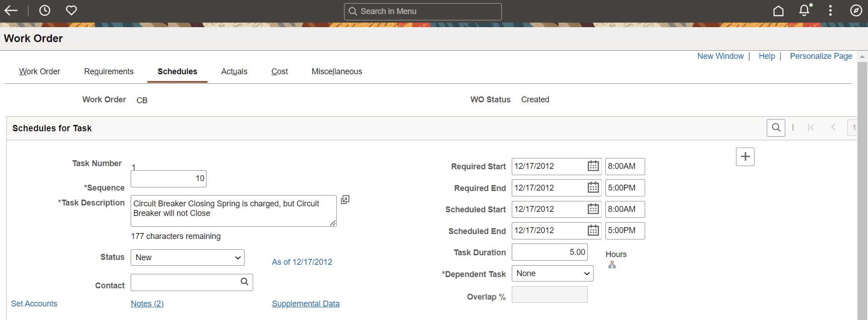
Task: Open the notifications bell icon
Action: [x=805, y=10]
